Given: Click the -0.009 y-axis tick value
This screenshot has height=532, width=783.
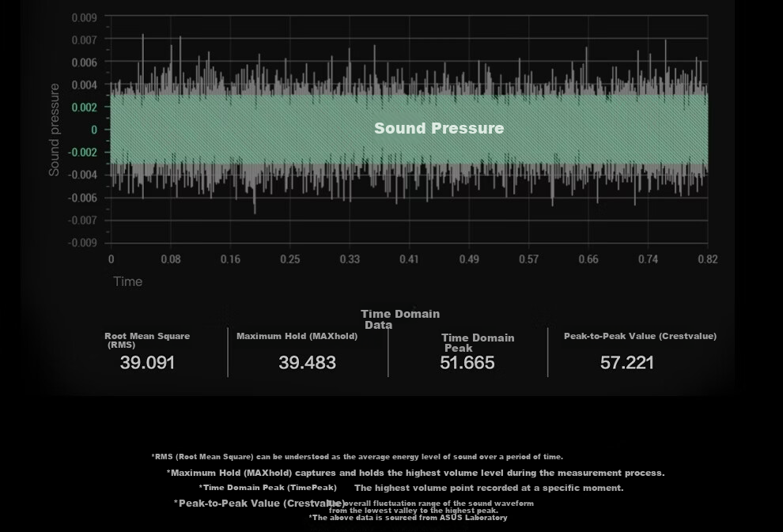Looking at the screenshot, I should [x=82, y=243].
